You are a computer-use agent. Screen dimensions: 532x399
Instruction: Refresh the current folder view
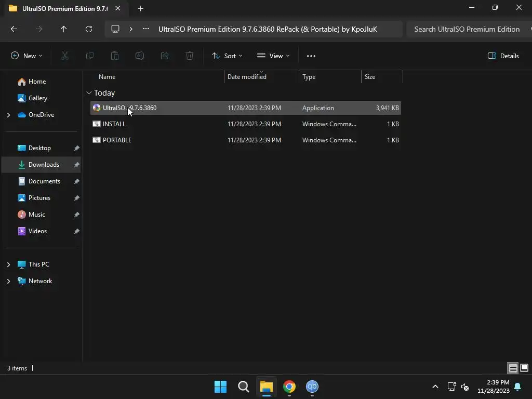[x=89, y=29]
